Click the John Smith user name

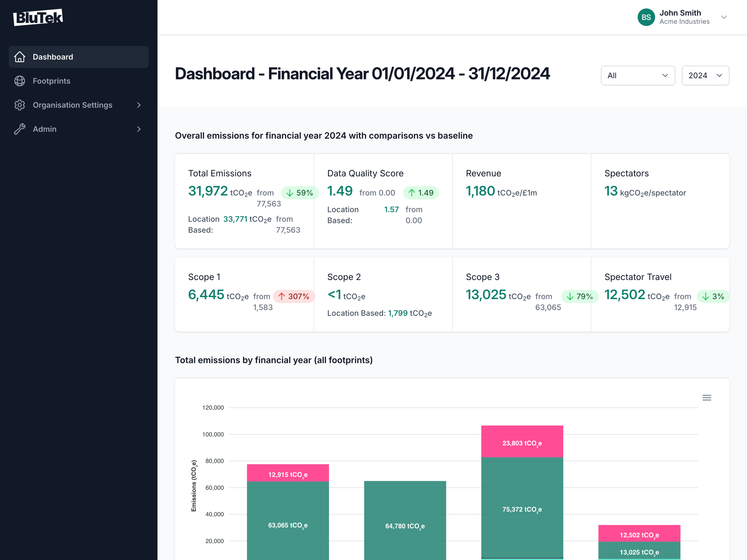point(680,13)
